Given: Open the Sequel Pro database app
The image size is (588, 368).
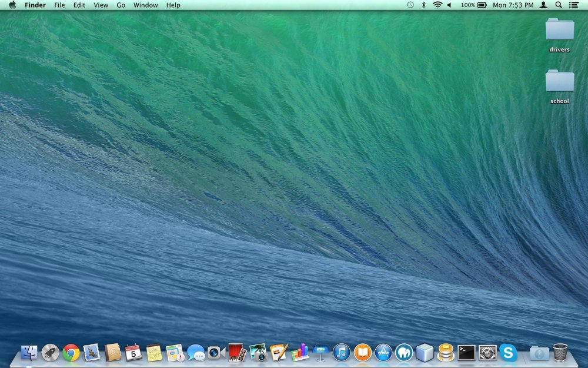Looking at the screenshot, I should pyautogui.click(x=446, y=353).
